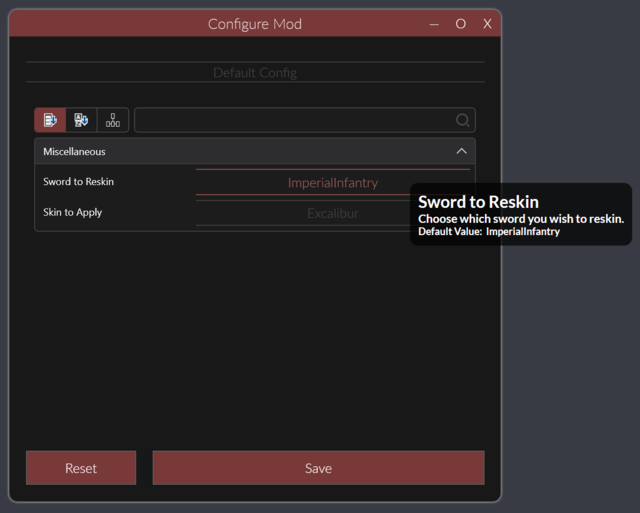
Task: Switch to alphabetical sort view icon
Action: [x=81, y=120]
